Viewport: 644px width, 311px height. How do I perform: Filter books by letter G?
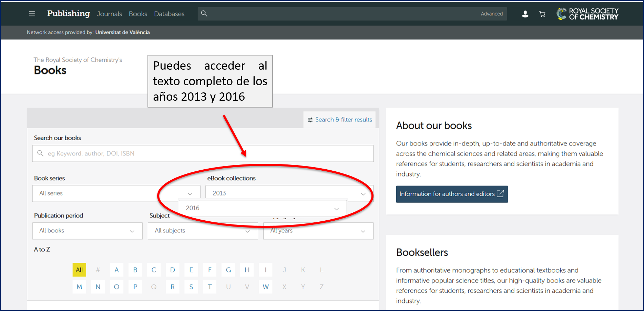pyautogui.click(x=228, y=270)
